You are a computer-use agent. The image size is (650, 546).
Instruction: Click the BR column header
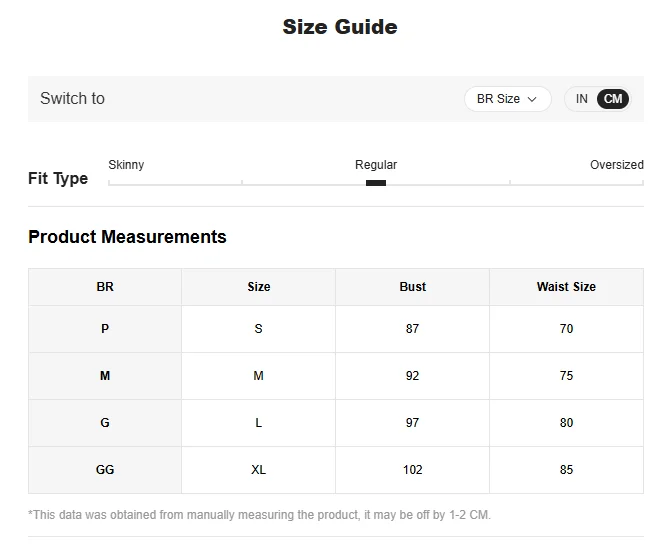105,287
